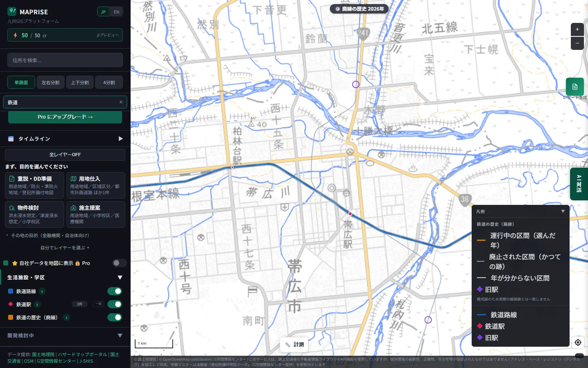Open the レポート生成 document icon

[x=575, y=87]
